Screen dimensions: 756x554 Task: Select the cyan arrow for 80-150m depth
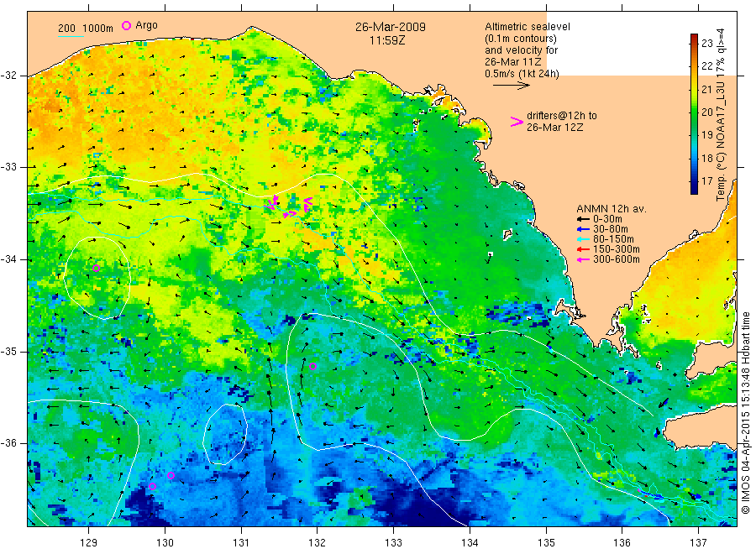pyautogui.click(x=583, y=239)
